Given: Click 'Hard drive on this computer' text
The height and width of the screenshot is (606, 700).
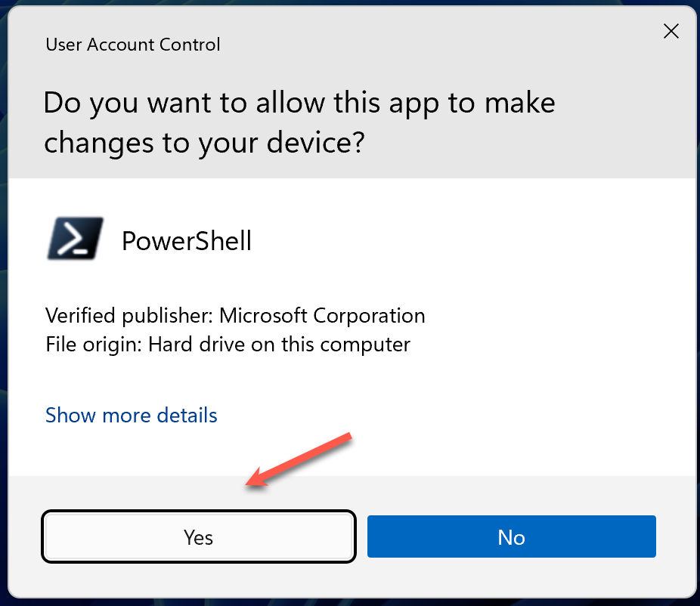Looking at the screenshot, I should [279, 345].
